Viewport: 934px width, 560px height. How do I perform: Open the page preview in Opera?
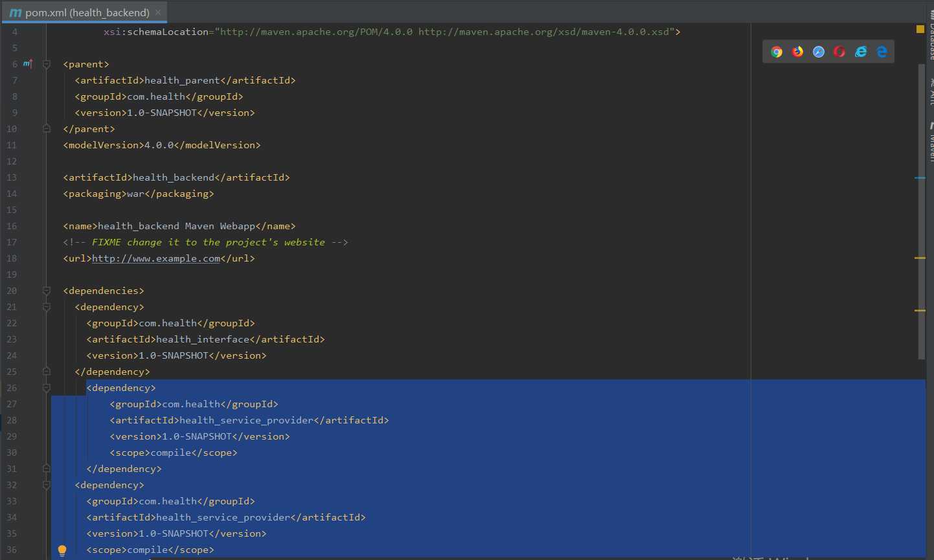point(839,52)
